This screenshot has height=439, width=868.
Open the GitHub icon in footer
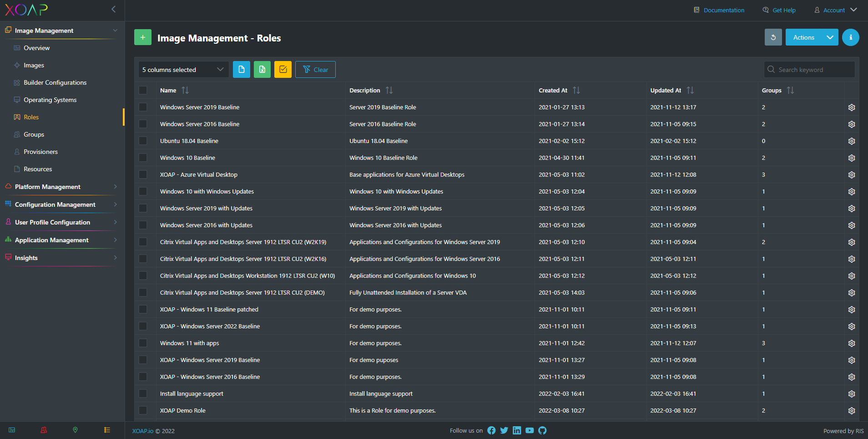pos(542,430)
